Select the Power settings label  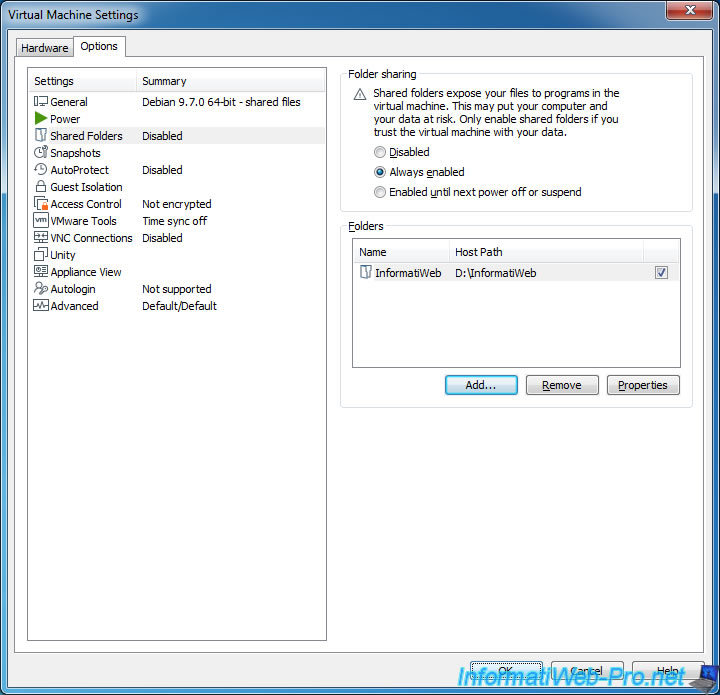pyautogui.click(x=65, y=119)
